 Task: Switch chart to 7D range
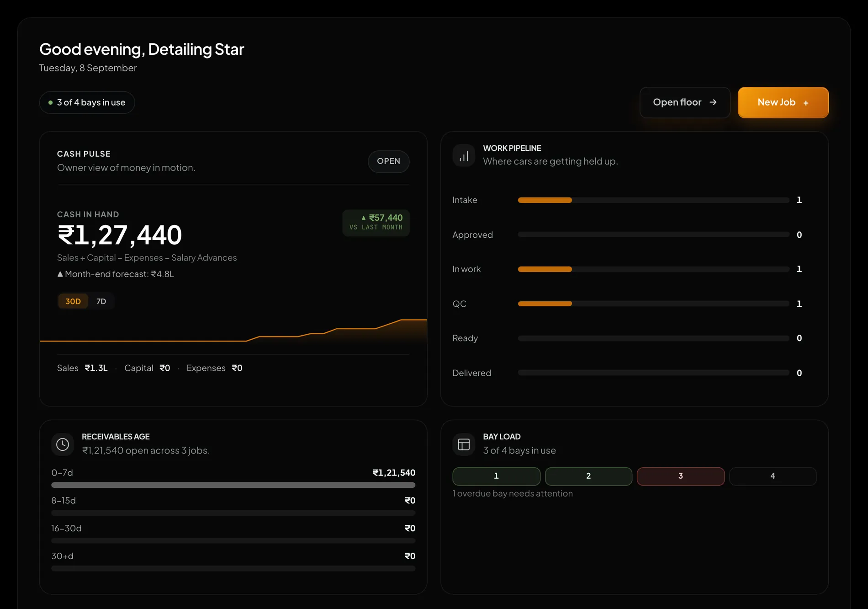pos(101,301)
